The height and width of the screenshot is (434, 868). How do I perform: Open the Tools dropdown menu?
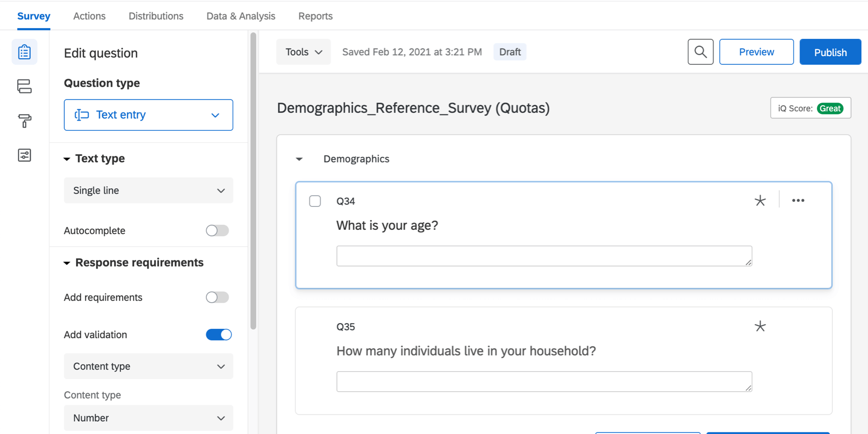coord(303,52)
